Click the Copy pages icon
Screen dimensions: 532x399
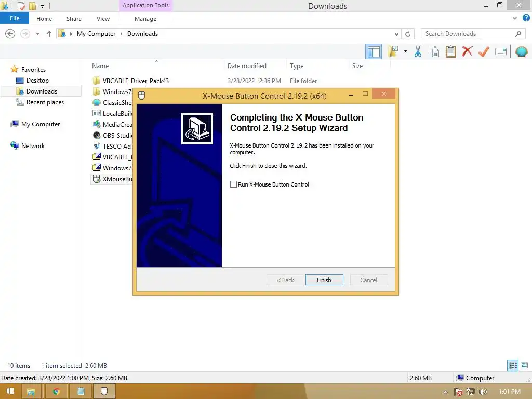[434, 51]
